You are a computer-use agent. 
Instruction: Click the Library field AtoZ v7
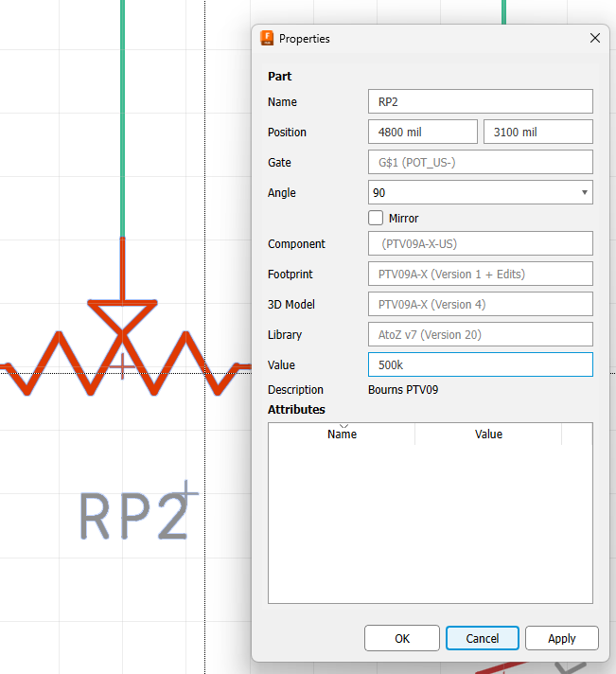[x=481, y=334]
